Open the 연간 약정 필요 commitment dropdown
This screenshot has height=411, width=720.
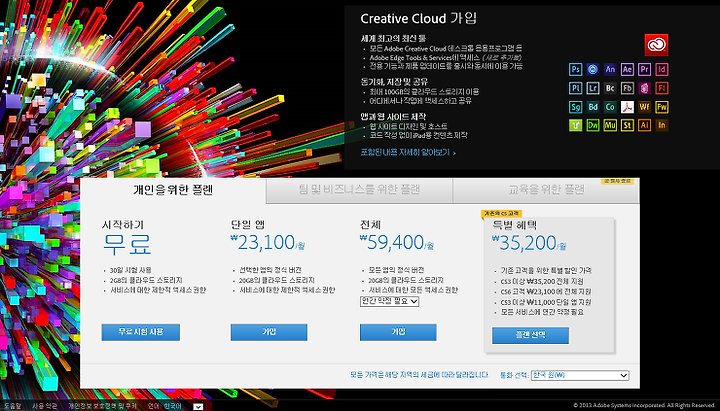(x=389, y=301)
